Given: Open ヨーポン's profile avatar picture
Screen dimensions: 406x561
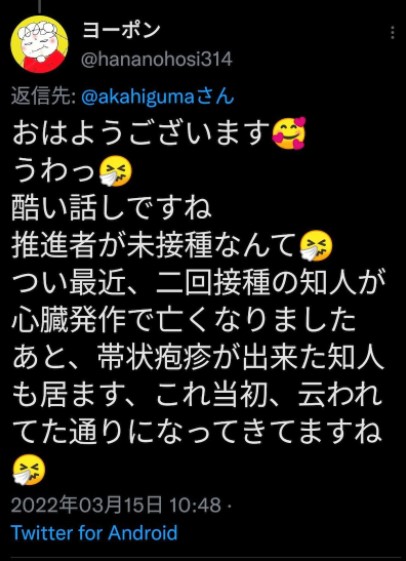Looking at the screenshot, I should [x=39, y=44].
